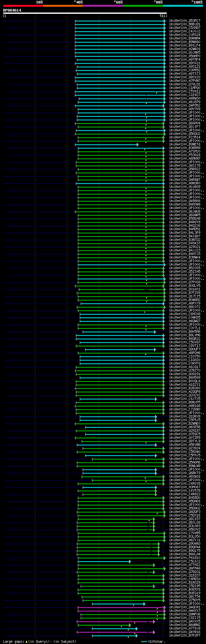Open hit UniRef100_Q5KDU2

click(185, 134)
